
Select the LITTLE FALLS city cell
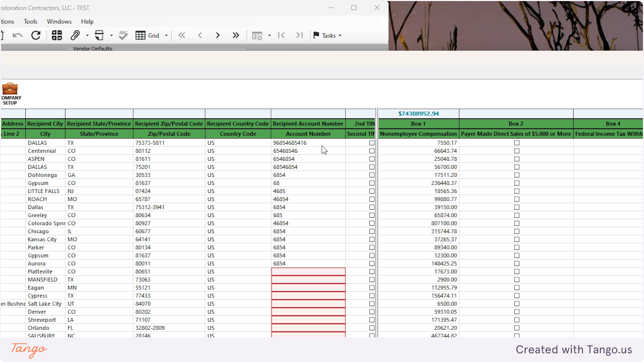(45, 191)
